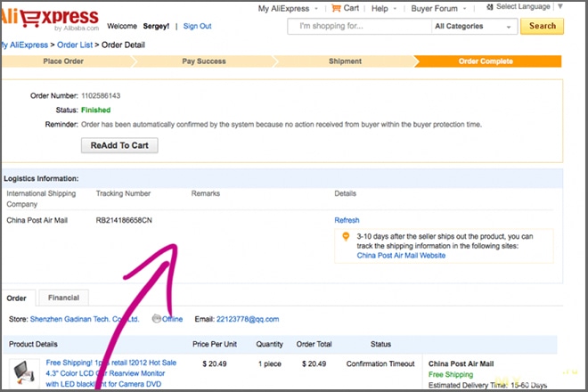
Task: Click the globe icon beside Select Language
Action: 489,7
